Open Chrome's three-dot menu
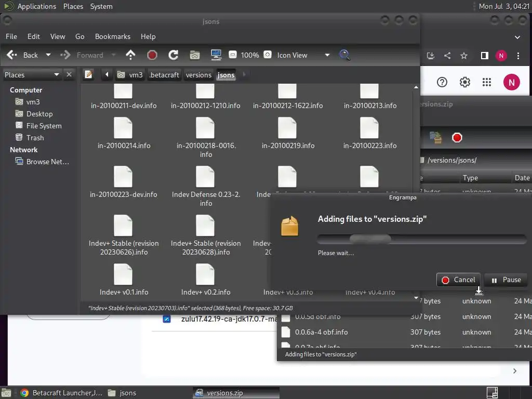Screen dimensions: 532x399 coord(518,56)
